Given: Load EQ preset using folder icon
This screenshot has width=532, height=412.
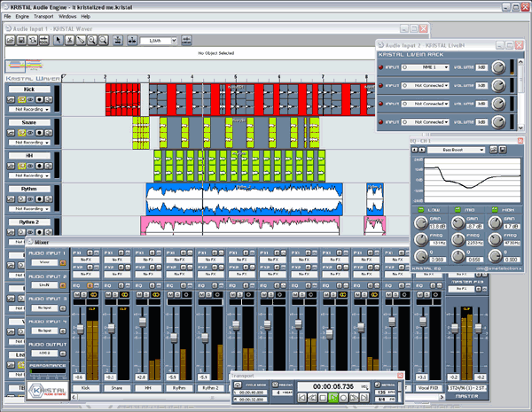Looking at the screenshot, I should click(x=493, y=150).
